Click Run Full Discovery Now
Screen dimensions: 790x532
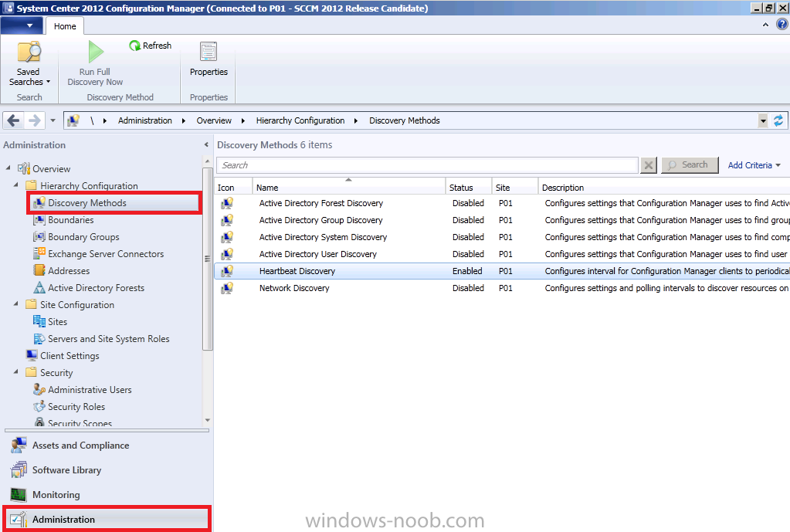[x=95, y=63]
